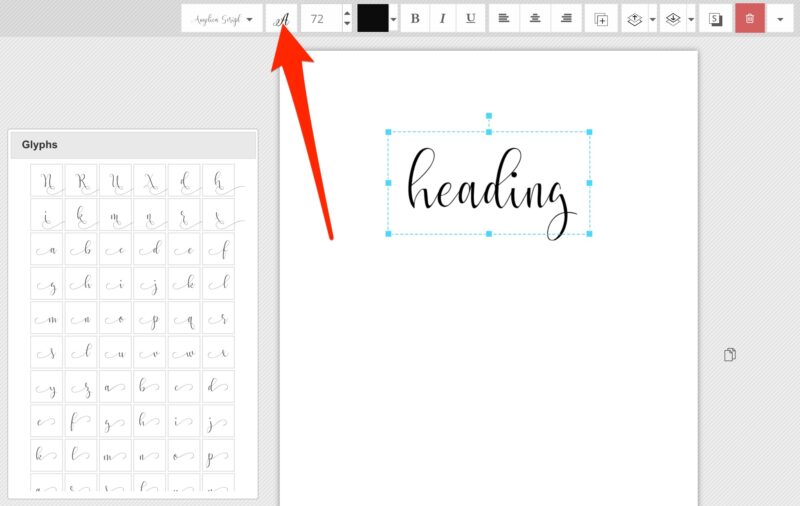
Task: Delete selection with red trash button
Action: click(x=750, y=19)
